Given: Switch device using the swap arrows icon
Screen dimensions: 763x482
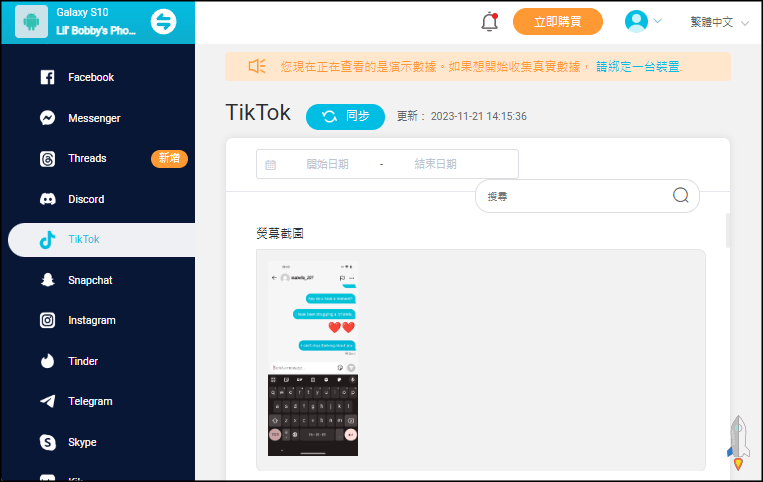Looking at the screenshot, I should coord(164,22).
